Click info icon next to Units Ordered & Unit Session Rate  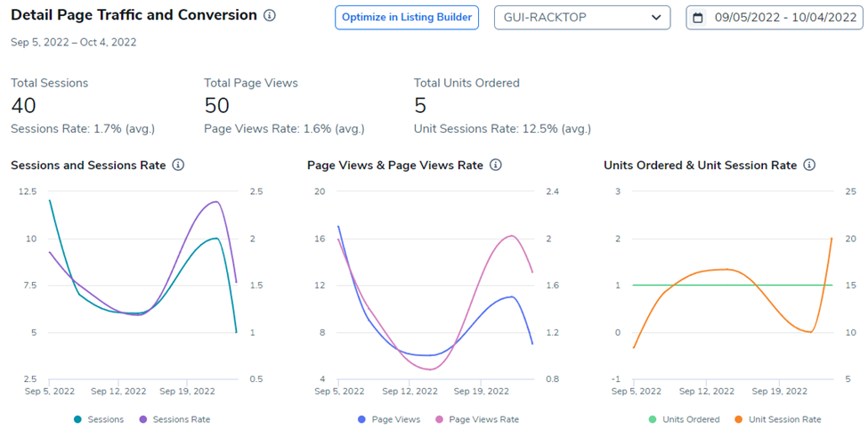(x=809, y=165)
